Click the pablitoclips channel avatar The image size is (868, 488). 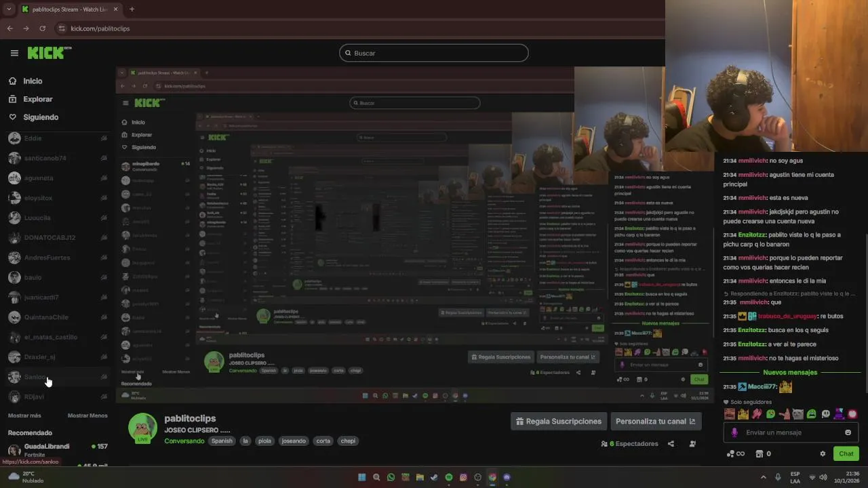click(143, 428)
